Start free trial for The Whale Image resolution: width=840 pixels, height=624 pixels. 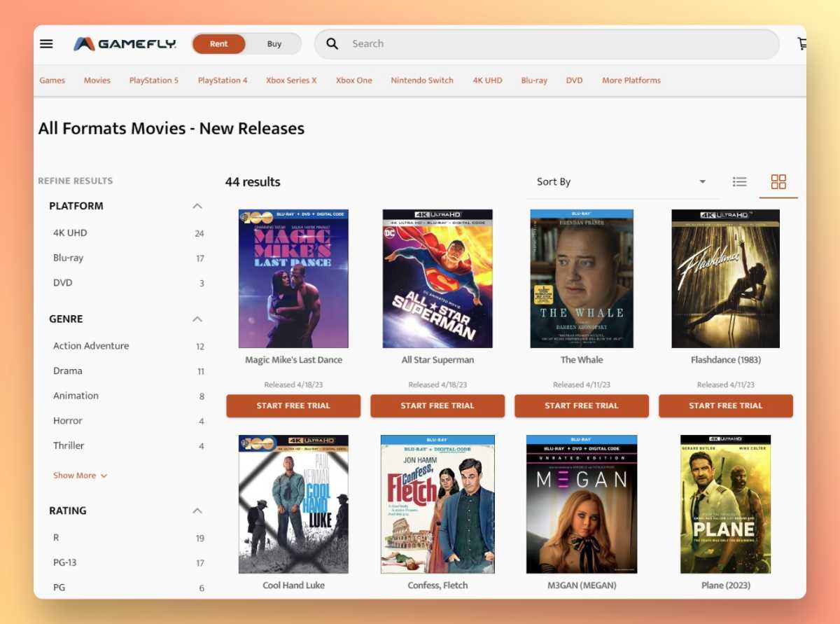[x=582, y=405]
